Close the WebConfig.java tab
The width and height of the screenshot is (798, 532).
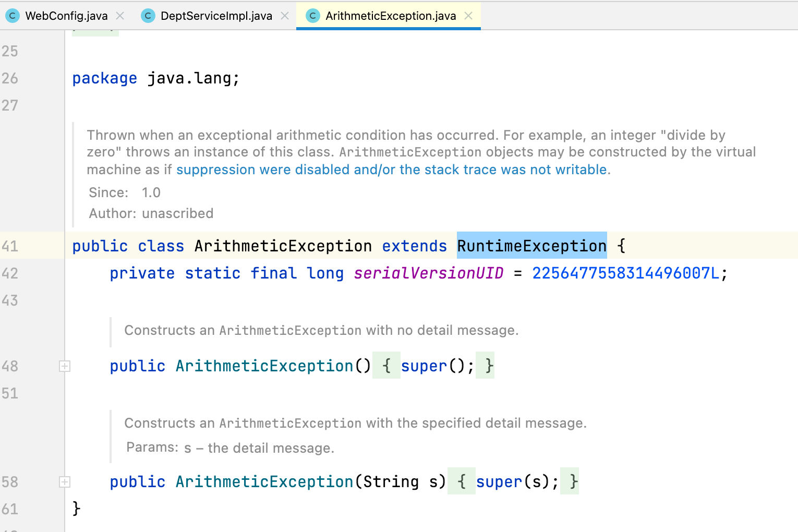(120, 16)
